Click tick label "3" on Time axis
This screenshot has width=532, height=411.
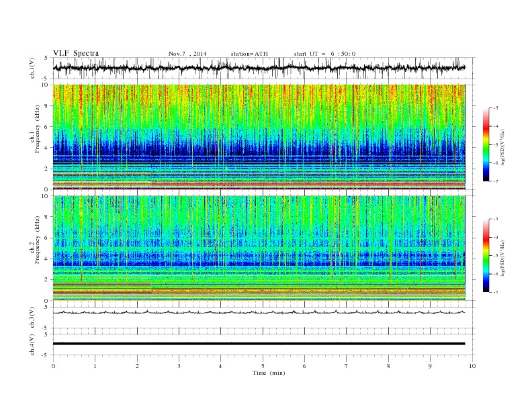click(x=179, y=366)
